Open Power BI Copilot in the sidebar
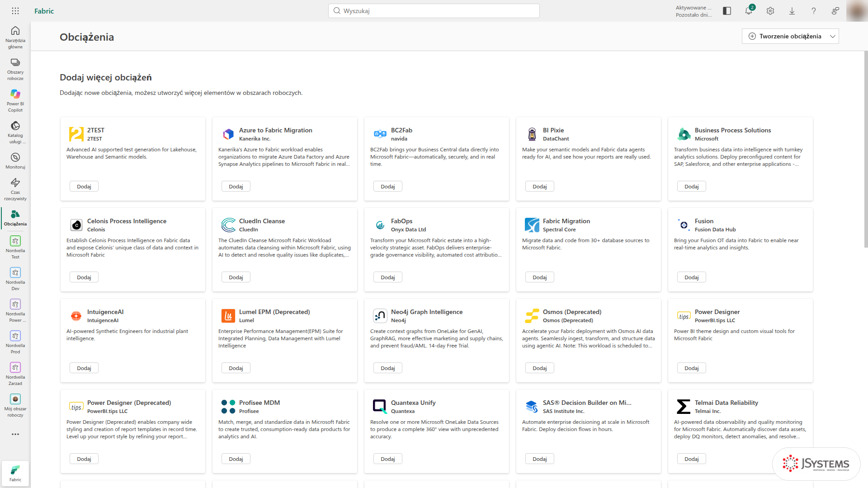Image resolution: width=868 pixels, height=488 pixels. 15,100
